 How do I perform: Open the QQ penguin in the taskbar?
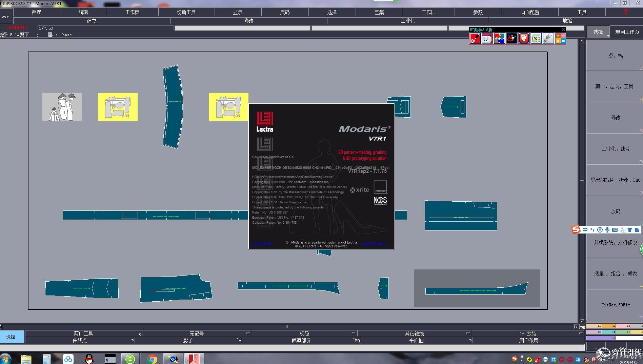89,359
